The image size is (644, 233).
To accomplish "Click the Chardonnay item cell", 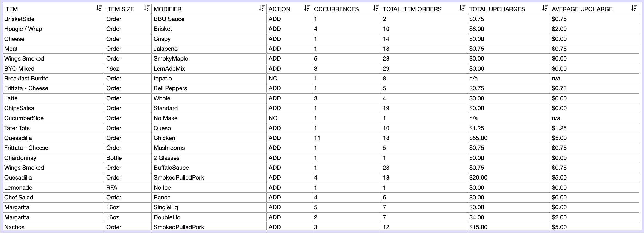I will [20, 158].
